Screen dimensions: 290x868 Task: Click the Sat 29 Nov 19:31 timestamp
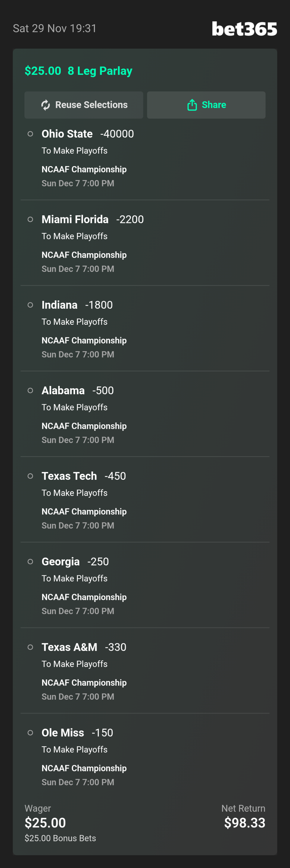[55, 29]
